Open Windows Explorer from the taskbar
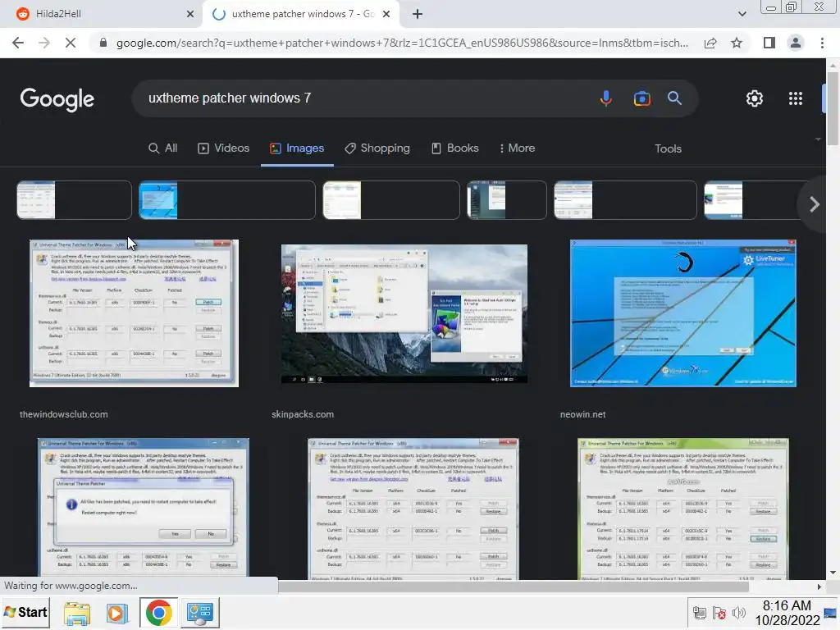840x630 pixels. pyautogui.click(x=76, y=614)
